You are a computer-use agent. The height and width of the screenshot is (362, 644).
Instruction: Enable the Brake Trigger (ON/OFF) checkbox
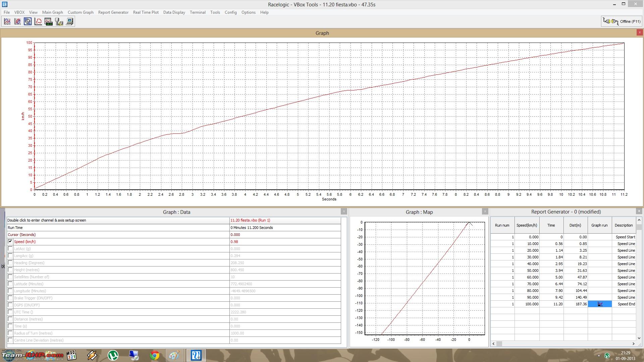[x=10, y=298]
